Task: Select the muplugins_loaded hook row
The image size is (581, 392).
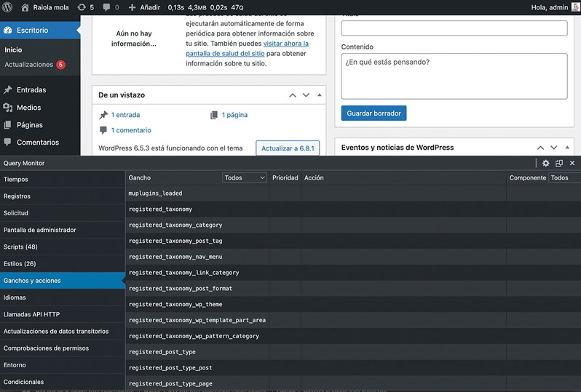Action: tap(353, 193)
